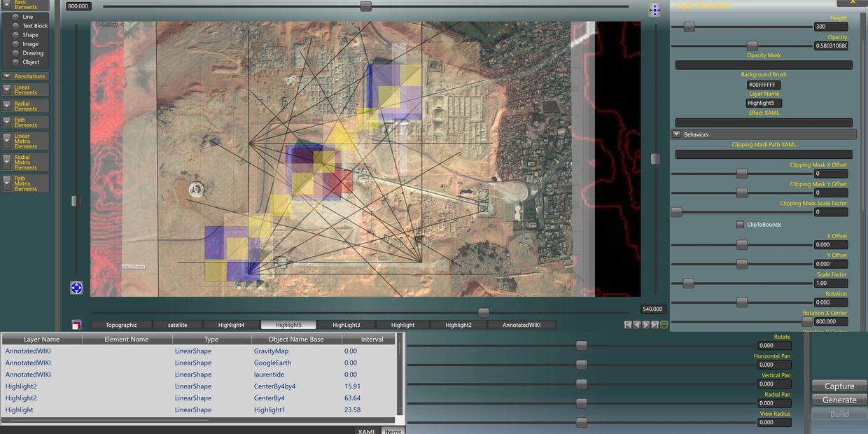The width and height of the screenshot is (868, 434).
Task: Select the Text Block radio option
Action: click(15, 26)
